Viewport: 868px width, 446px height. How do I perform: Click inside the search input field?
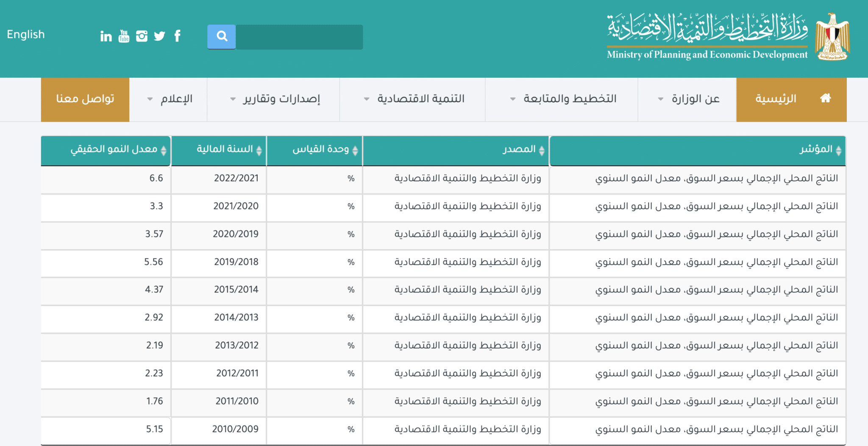(x=299, y=36)
